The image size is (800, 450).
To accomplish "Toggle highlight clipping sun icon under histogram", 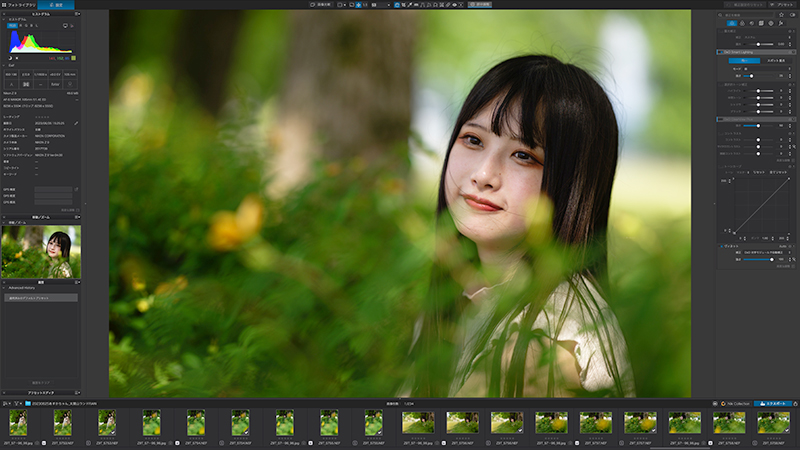I will 17,58.
